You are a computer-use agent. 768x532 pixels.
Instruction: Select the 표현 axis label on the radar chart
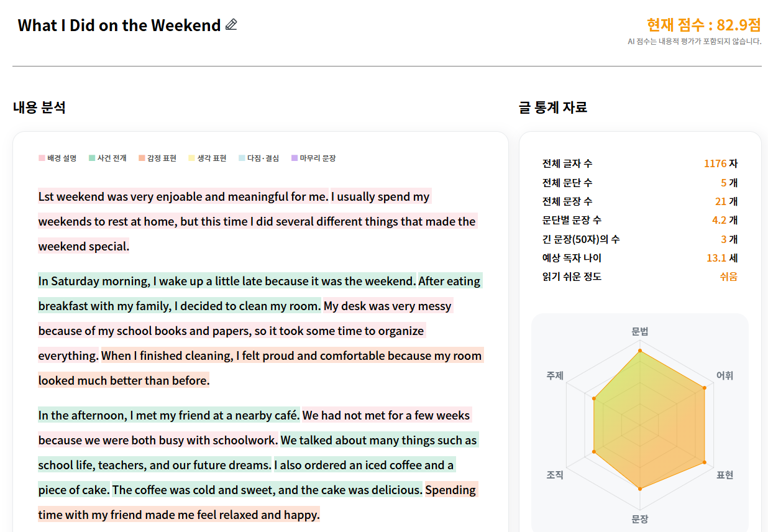[x=725, y=475]
